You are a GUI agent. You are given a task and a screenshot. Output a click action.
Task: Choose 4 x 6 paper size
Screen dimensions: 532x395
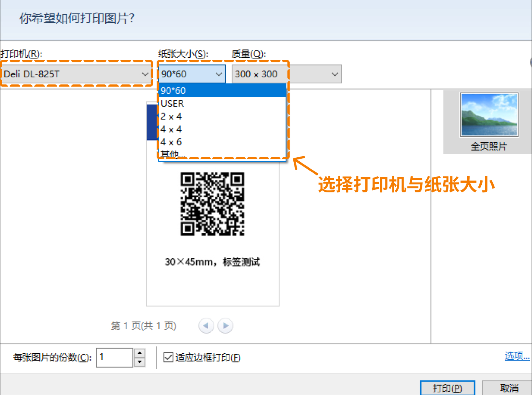click(x=223, y=142)
